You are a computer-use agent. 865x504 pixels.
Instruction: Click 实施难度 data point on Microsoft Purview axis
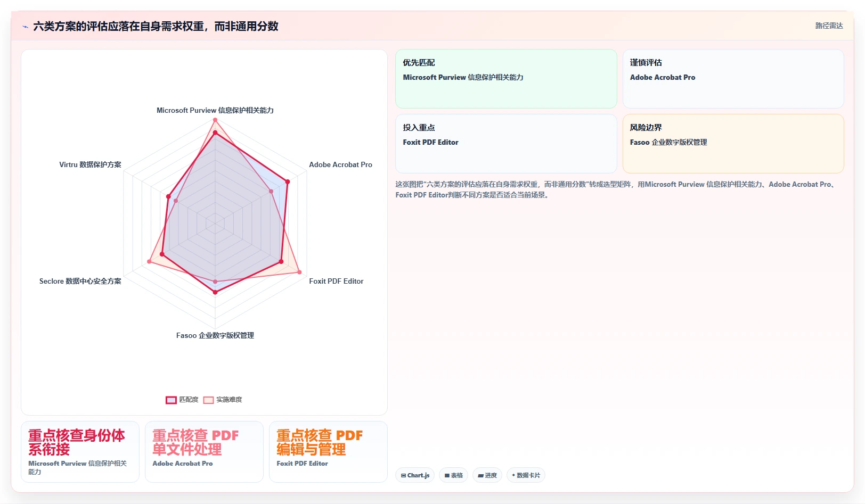click(x=215, y=120)
